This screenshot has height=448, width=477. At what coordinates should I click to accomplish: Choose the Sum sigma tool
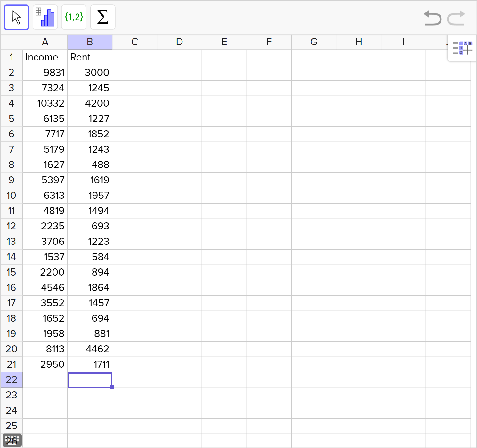(x=103, y=17)
